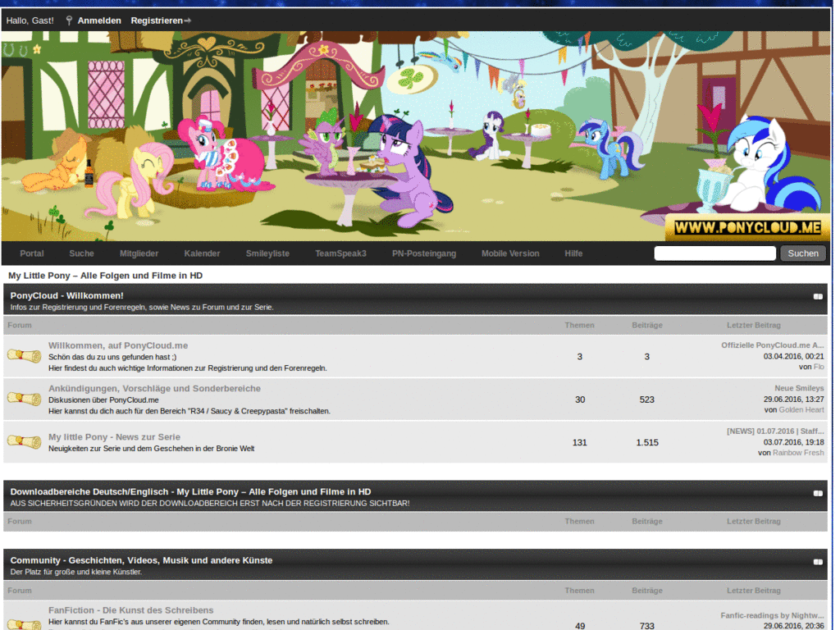
Task: Open forum FanFiction - Die Kunst des Schreibens
Action: [x=130, y=610]
